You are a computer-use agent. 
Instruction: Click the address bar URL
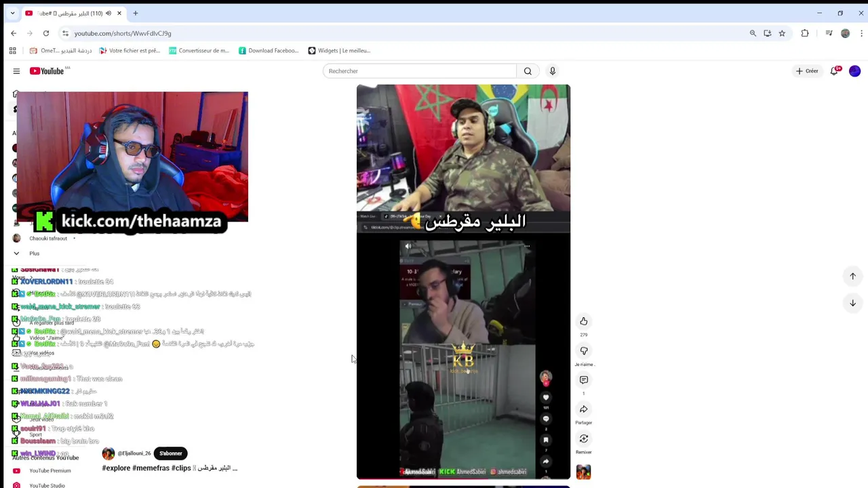(x=123, y=33)
